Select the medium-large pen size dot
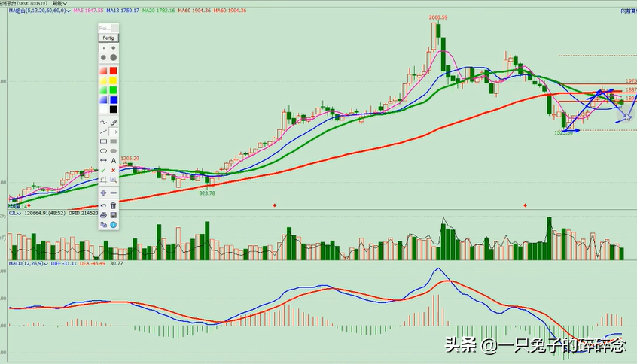This screenshot has height=364, width=637. click(104, 58)
